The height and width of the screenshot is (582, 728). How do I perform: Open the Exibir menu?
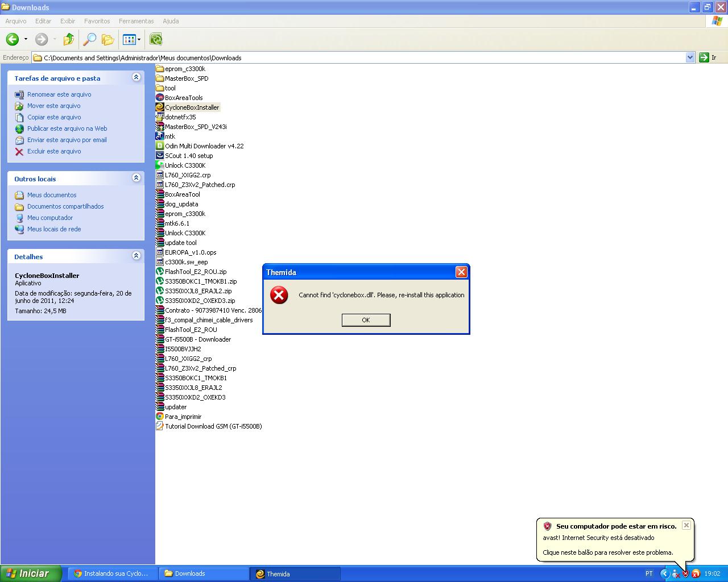[x=68, y=21]
